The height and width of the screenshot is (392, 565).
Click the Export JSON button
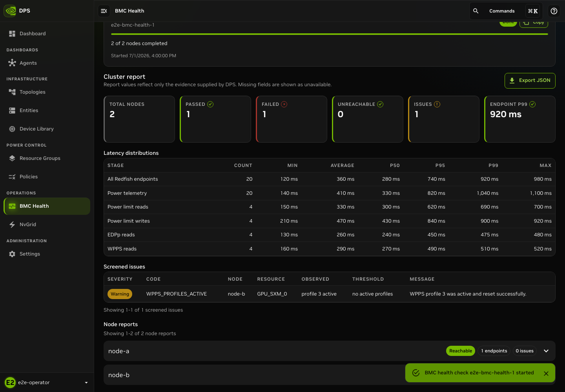(530, 81)
